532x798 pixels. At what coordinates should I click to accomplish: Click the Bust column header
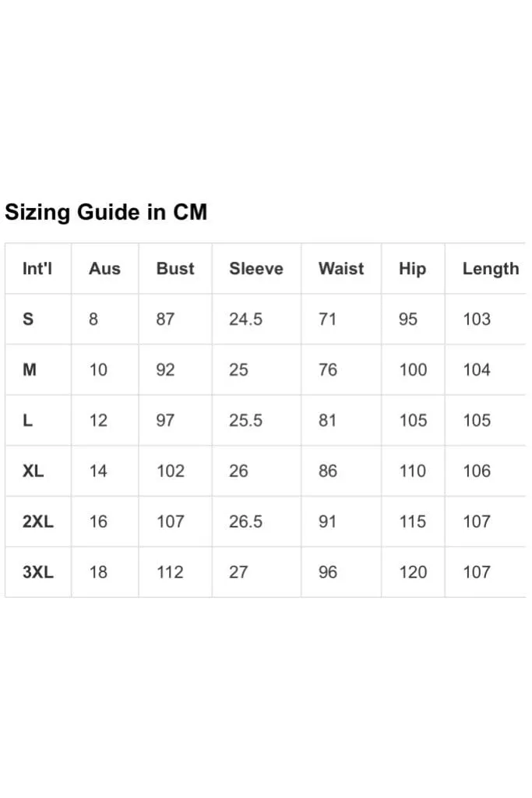click(175, 268)
